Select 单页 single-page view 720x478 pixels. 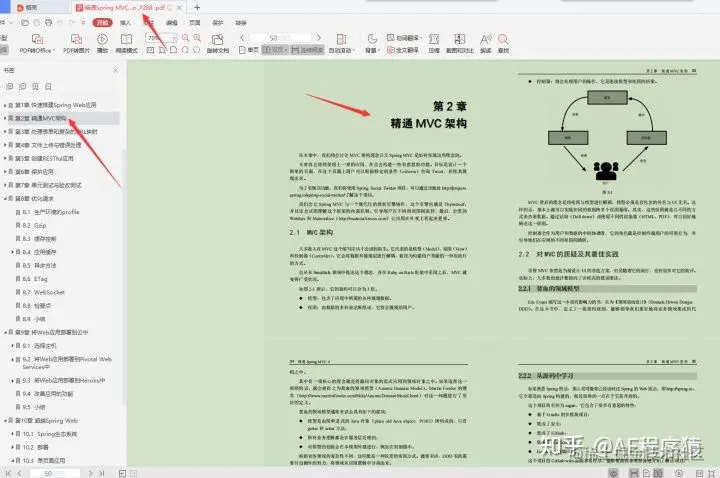point(249,50)
